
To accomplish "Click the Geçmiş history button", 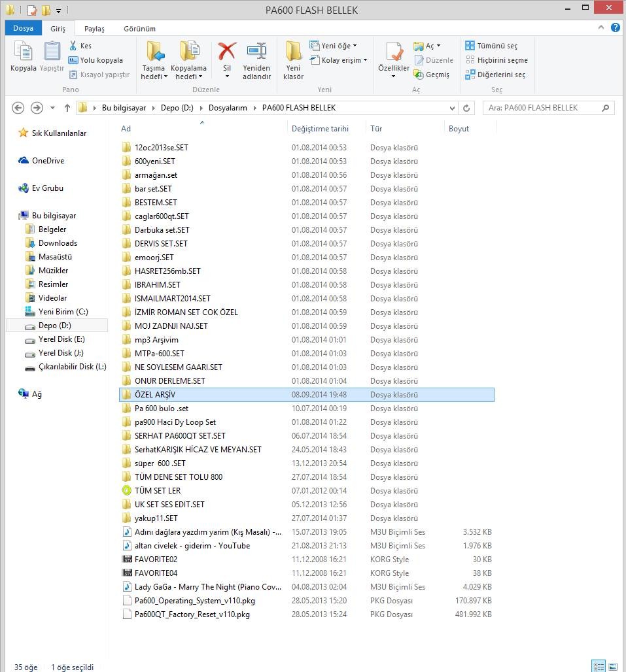I will click(432, 75).
